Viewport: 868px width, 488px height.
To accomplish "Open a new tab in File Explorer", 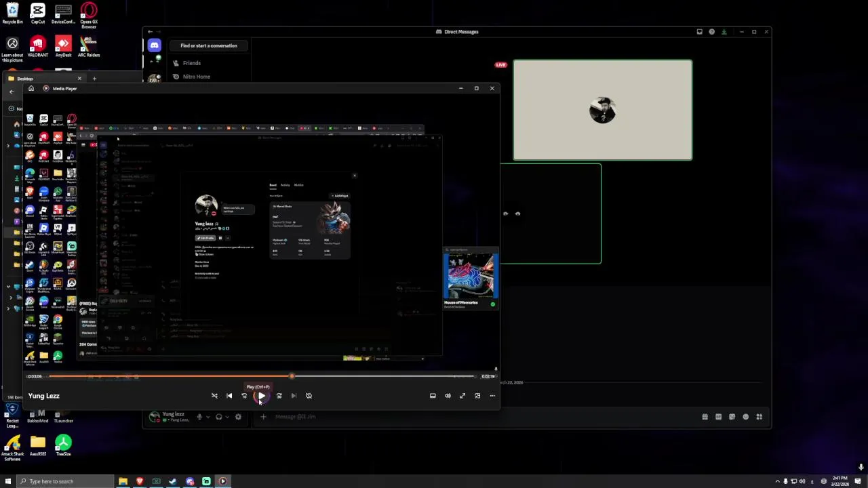I will coord(94,79).
